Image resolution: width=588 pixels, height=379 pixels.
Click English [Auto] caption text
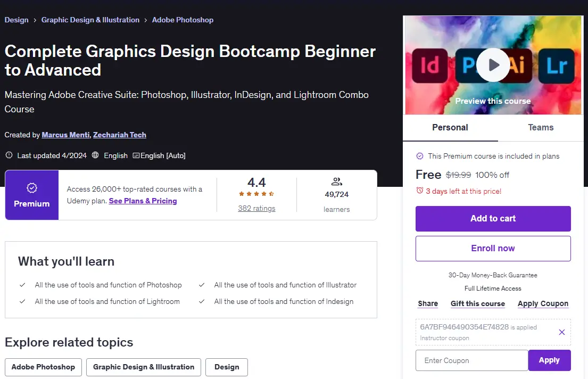[163, 155]
